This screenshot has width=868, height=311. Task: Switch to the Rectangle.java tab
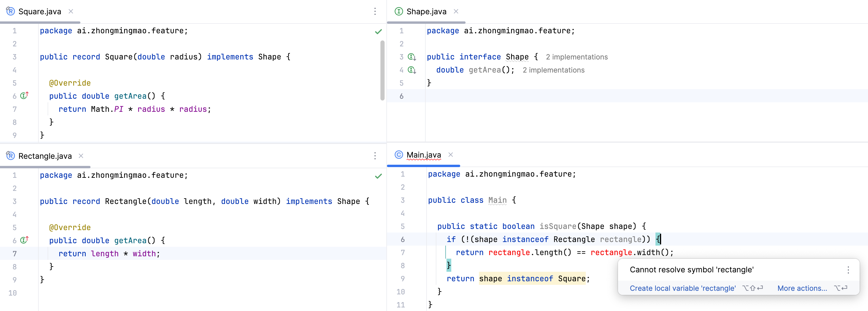click(x=45, y=156)
